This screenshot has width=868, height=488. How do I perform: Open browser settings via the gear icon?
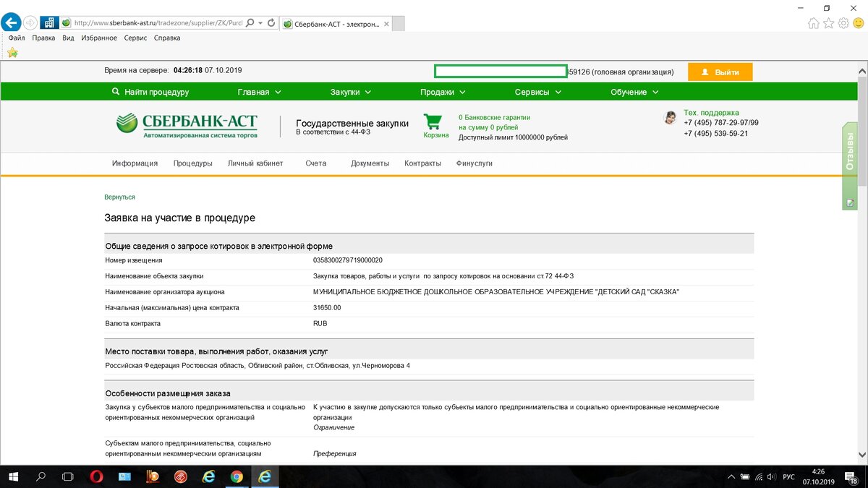(x=842, y=22)
